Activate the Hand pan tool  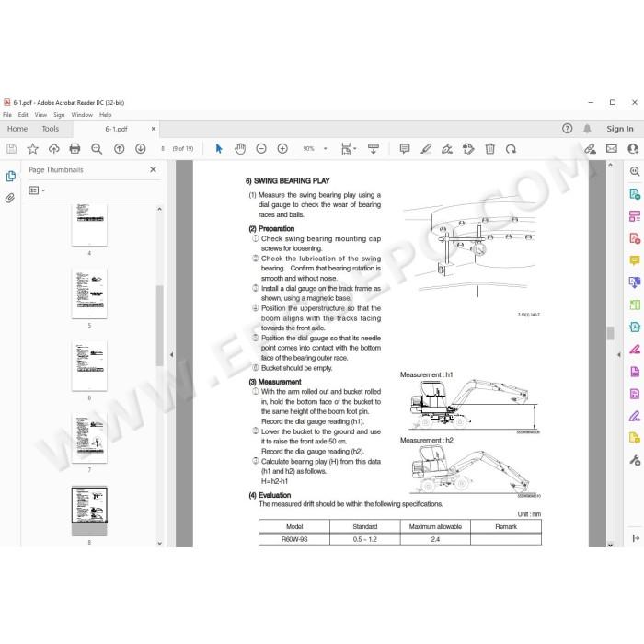tap(240, 149)
